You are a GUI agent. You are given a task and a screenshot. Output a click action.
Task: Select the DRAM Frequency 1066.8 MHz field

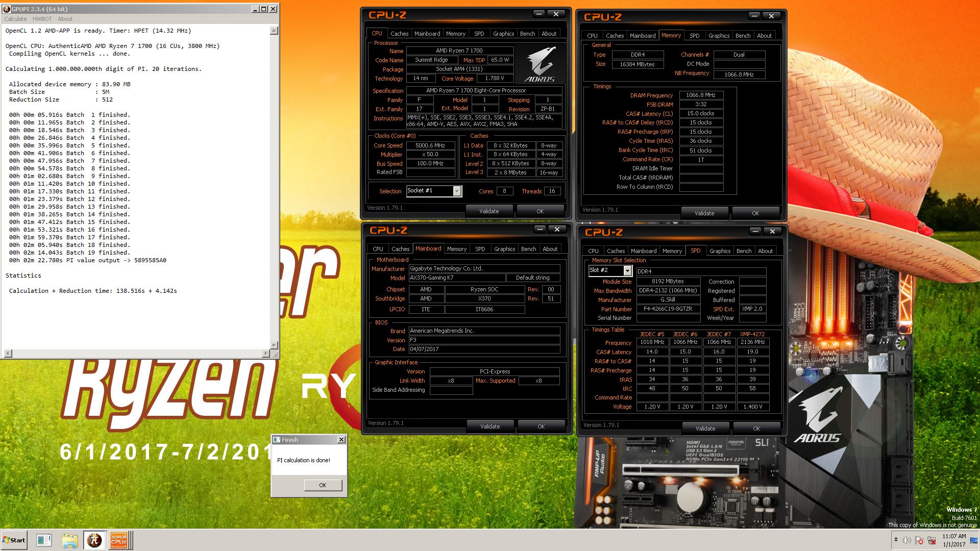[701, 95]
